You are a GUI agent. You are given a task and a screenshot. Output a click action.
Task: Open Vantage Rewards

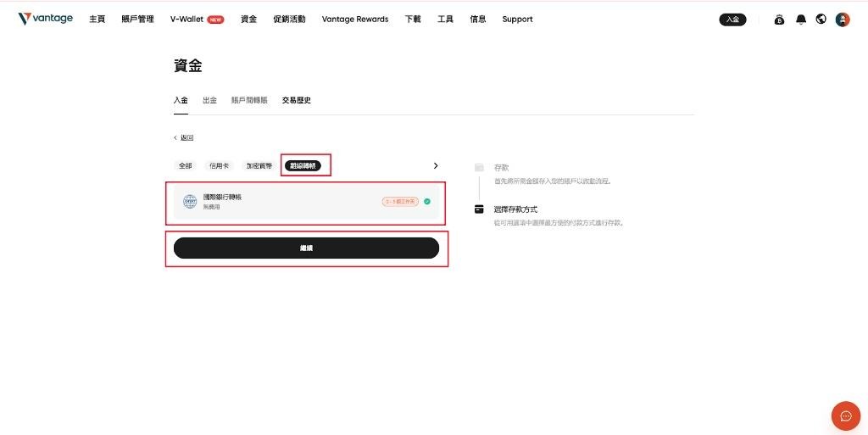click(355, 20)
